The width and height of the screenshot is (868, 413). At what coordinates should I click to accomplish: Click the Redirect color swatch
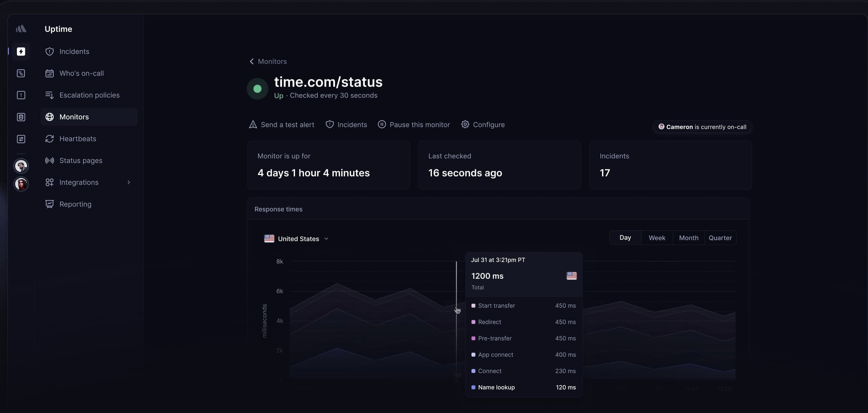click(473, 322)
